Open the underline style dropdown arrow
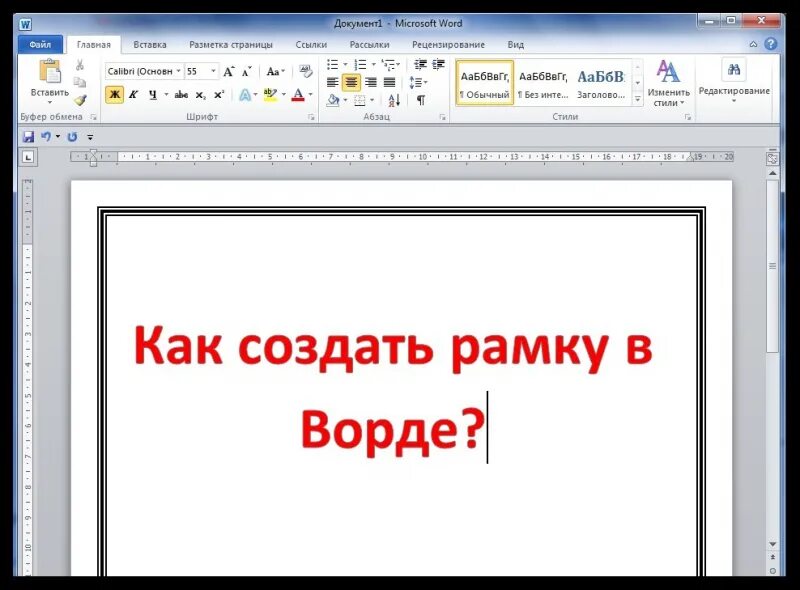The height and width of the screenshot is (590, 800). click(x=166, y=94)
